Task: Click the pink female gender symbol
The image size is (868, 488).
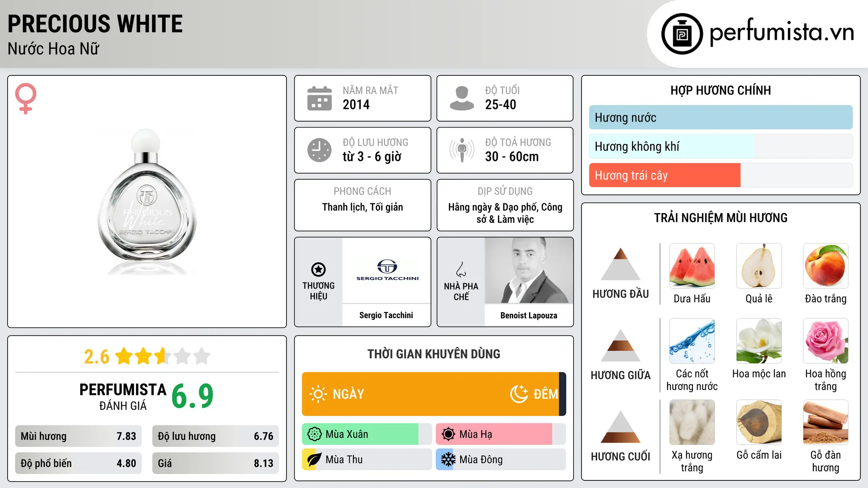Action: tap(26, 99)
